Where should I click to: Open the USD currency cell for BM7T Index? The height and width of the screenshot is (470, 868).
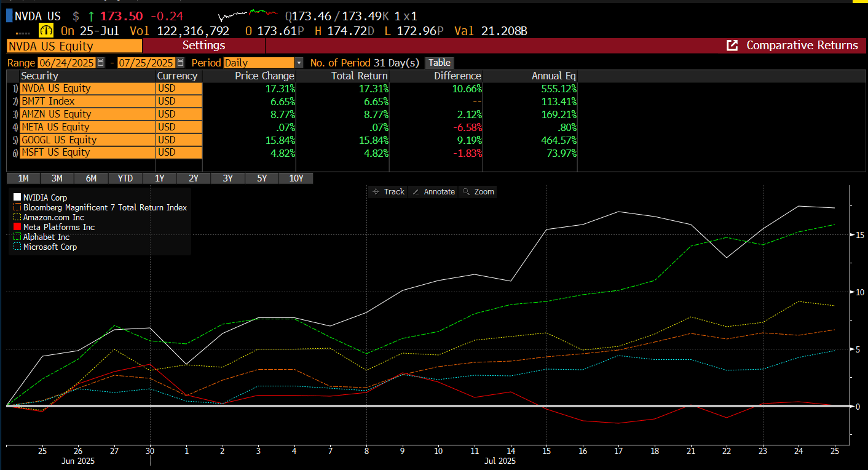point(179,102)
